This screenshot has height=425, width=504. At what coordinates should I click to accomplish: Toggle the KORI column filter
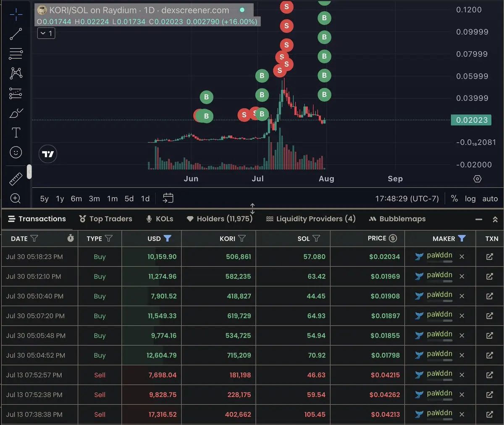[x=242, y=238]
